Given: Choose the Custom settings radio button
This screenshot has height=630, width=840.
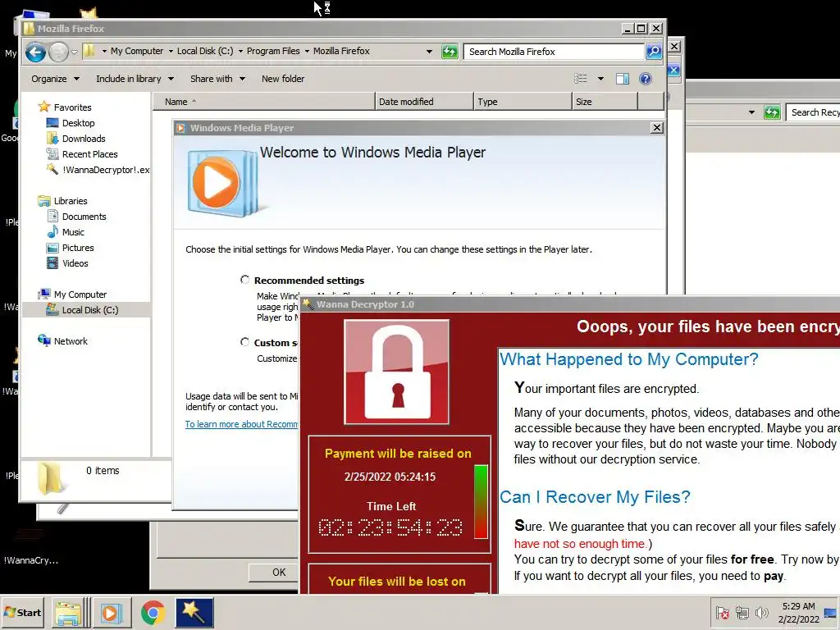Looking at the screenshot, I should click(x=244, y=342).
